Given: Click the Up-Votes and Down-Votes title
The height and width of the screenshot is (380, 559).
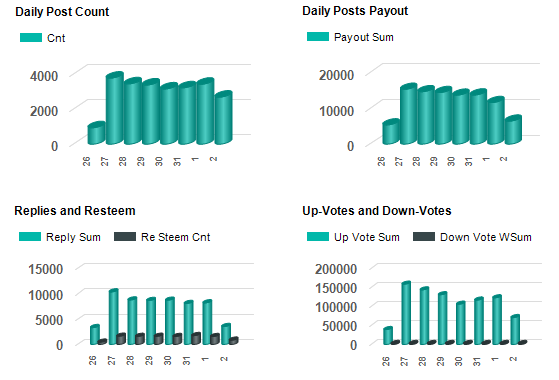Looking at the screenshot, I should (x=377, y=211).
